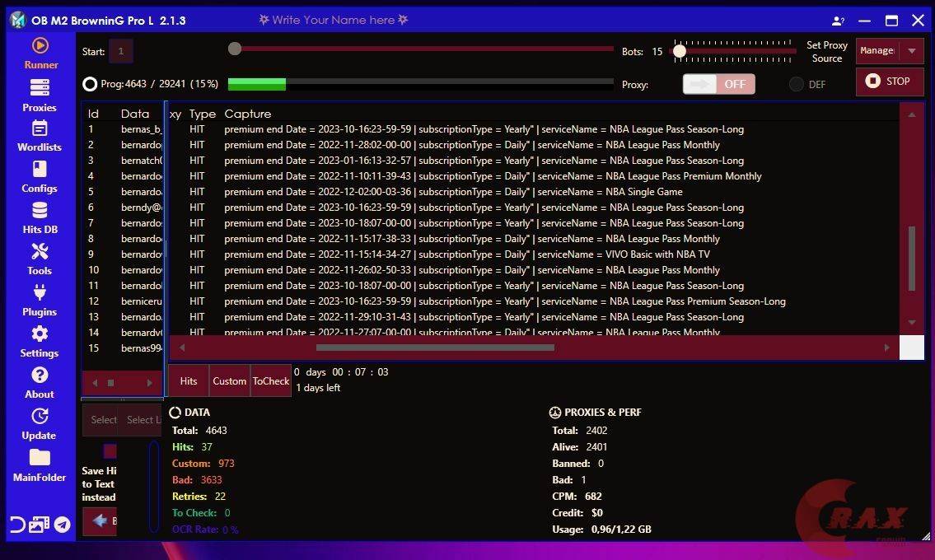The width and height of the screenshot is (935, 560).
Task: Click the Write Your Name here title text
Action: pos(334,21)
